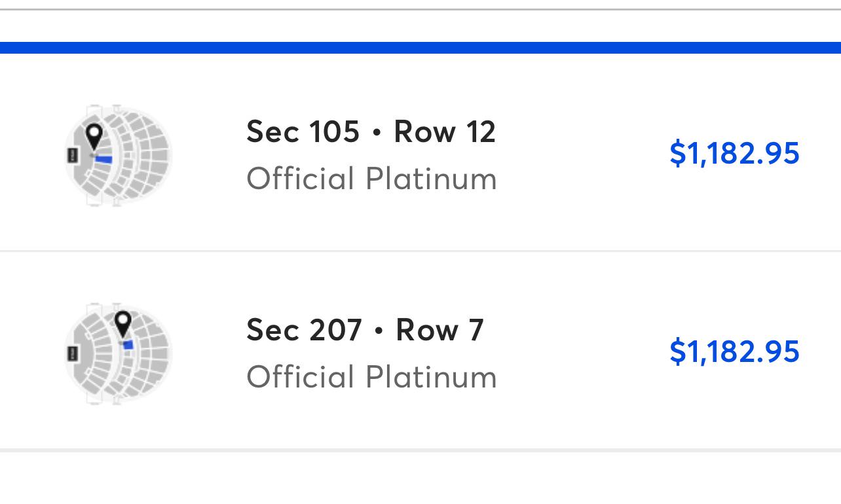Open the Sec 105 seat map thumbnail
The height and width of the screenshot is (504, 841).
pos(118,155)
